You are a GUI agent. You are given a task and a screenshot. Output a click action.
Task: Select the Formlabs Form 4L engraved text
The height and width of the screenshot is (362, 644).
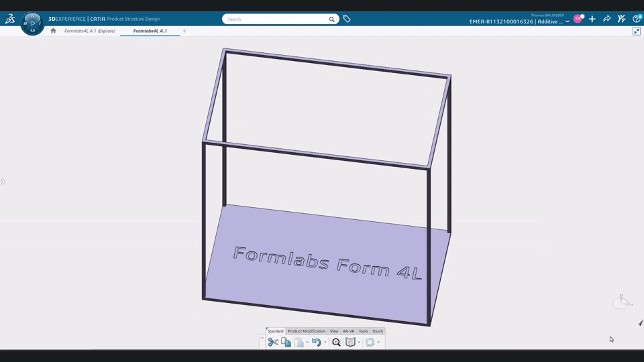click(x=327, y=263)
